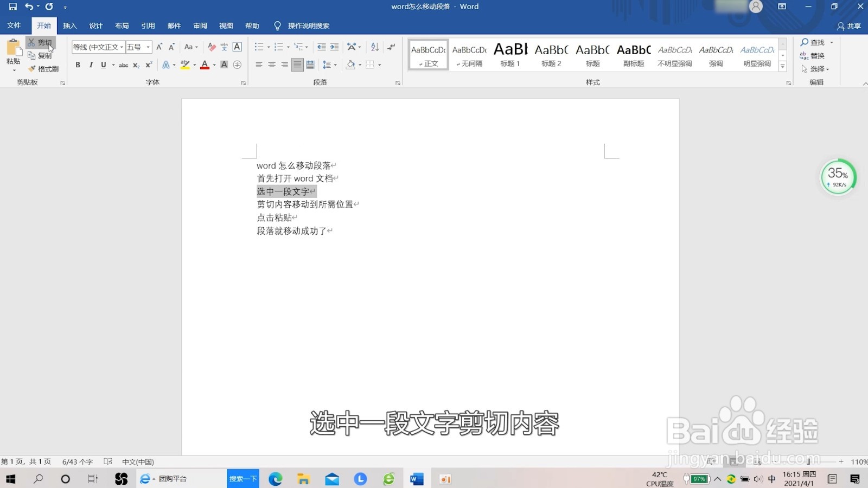This screenshot has width=868, height=488.
Task: Switch to the References (引用) tab
Action: pyautogui.click(x=148, y=25)
